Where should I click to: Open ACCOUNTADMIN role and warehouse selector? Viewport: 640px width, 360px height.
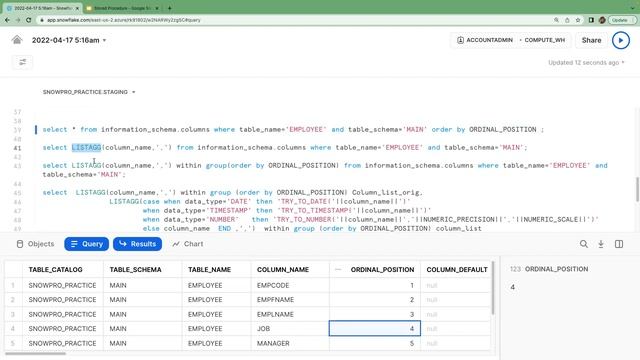click(x=511, y=40)
